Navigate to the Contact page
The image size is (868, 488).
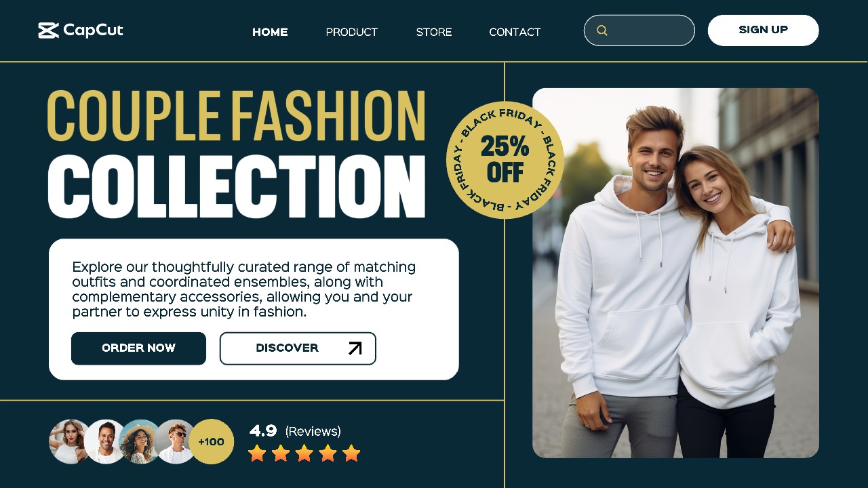point(515,32)
